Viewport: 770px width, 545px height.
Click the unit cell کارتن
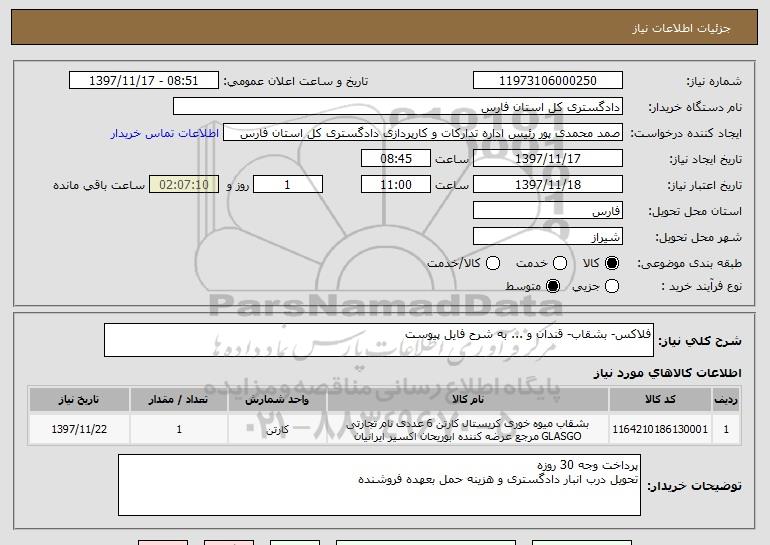tap(277, 430)
